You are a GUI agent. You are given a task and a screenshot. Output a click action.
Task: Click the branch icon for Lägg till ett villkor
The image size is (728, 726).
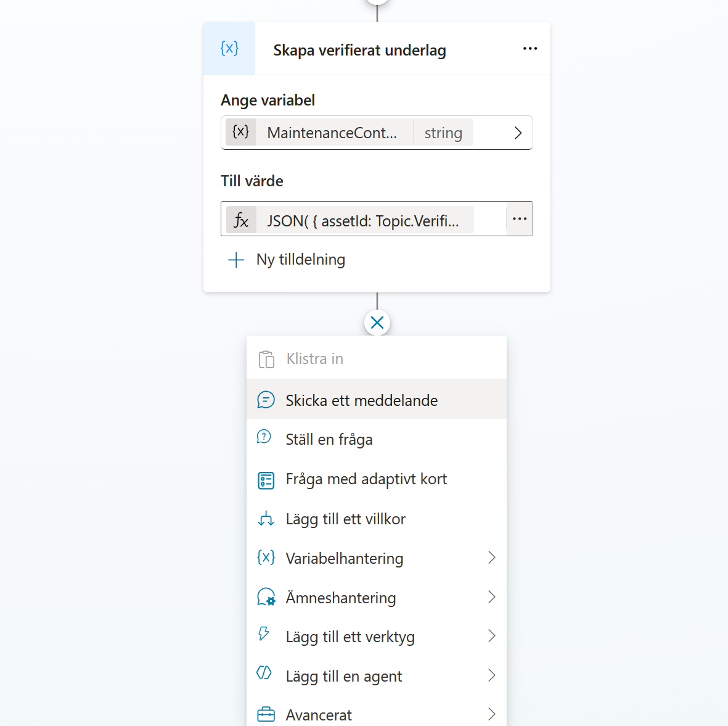[266, 518]
